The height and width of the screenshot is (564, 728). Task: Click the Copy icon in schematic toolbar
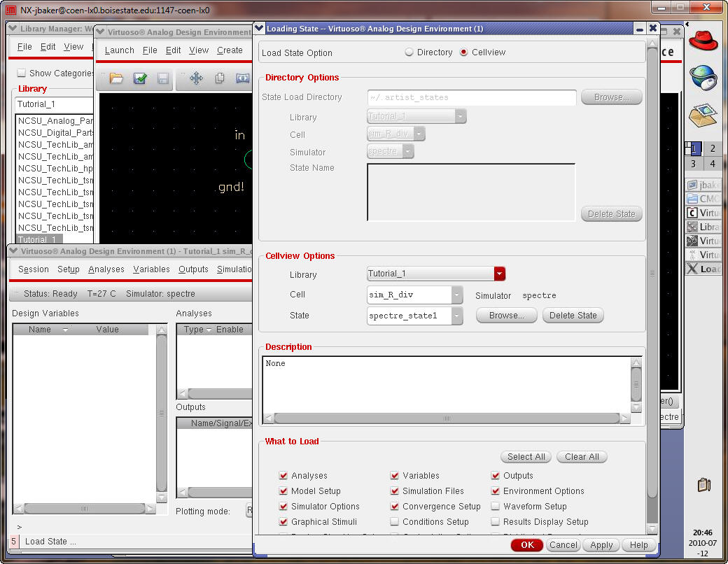pyautogui.click(x=220, y=79)
